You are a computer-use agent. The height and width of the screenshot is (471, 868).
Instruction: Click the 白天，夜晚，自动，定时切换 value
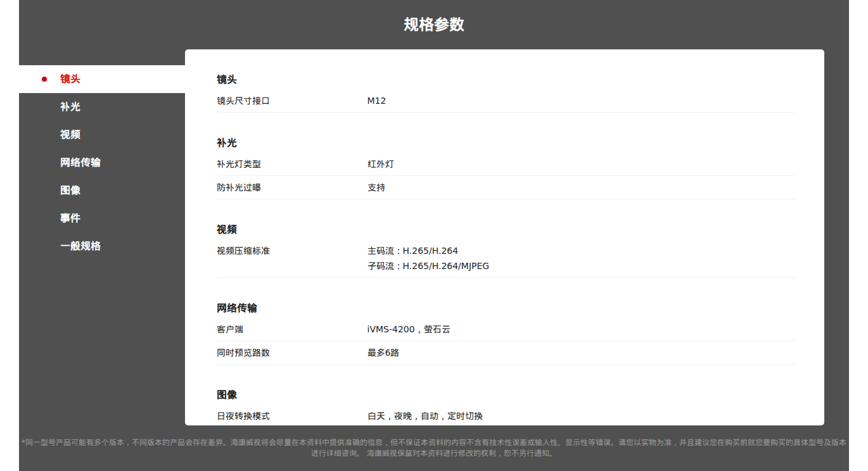[x=425, y=416]
